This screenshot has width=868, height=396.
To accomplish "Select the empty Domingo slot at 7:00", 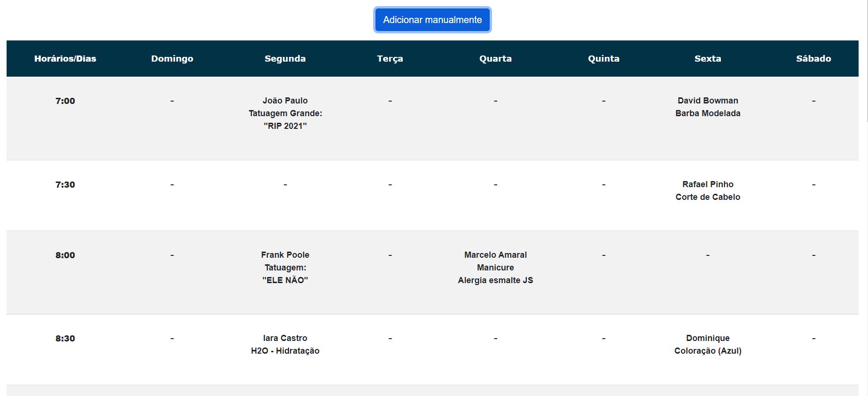I will coord(172,101).
